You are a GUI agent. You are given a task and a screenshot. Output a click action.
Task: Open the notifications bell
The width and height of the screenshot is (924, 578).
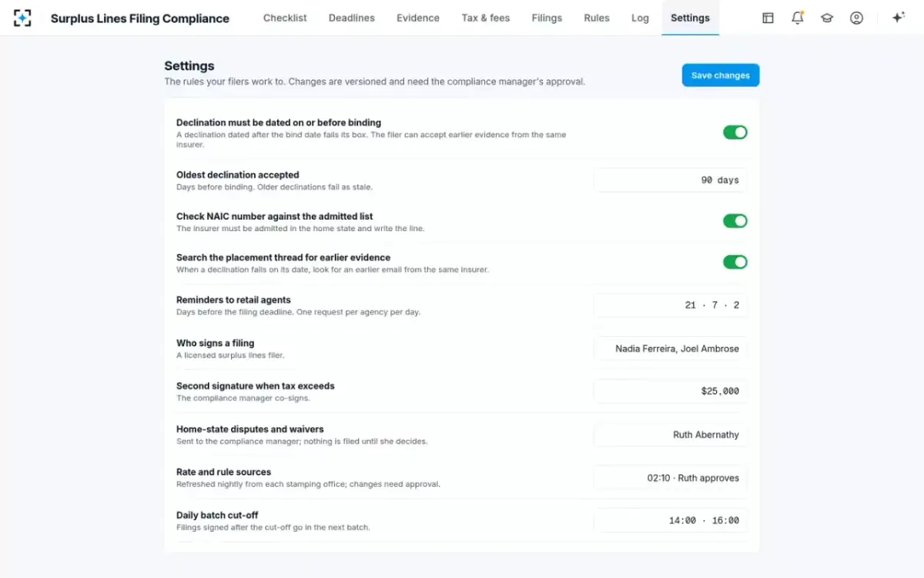pos(798,18)
